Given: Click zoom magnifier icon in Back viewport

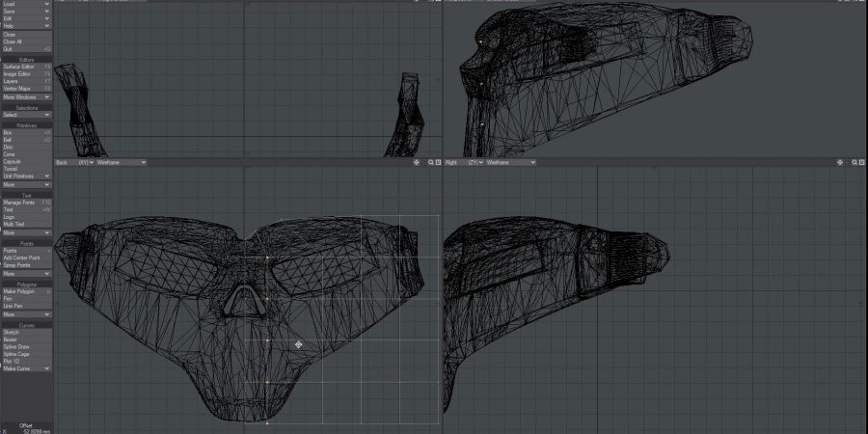Looking at the screenshot, I should click(x=431, y=162).
